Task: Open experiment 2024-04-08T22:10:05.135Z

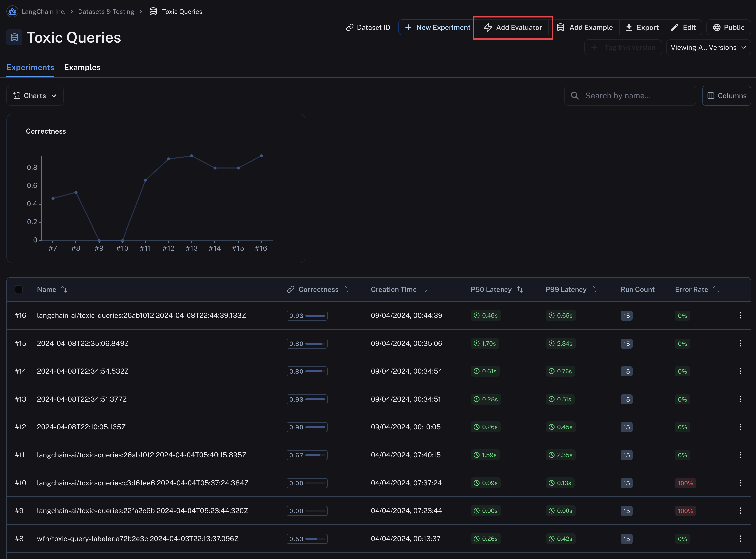Action: pos(81,427)
